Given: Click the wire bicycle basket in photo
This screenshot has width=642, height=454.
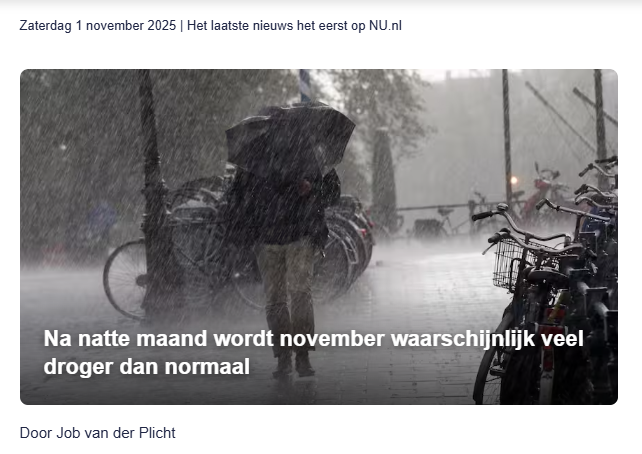Looking at the screenshot, I should [512, 264].
